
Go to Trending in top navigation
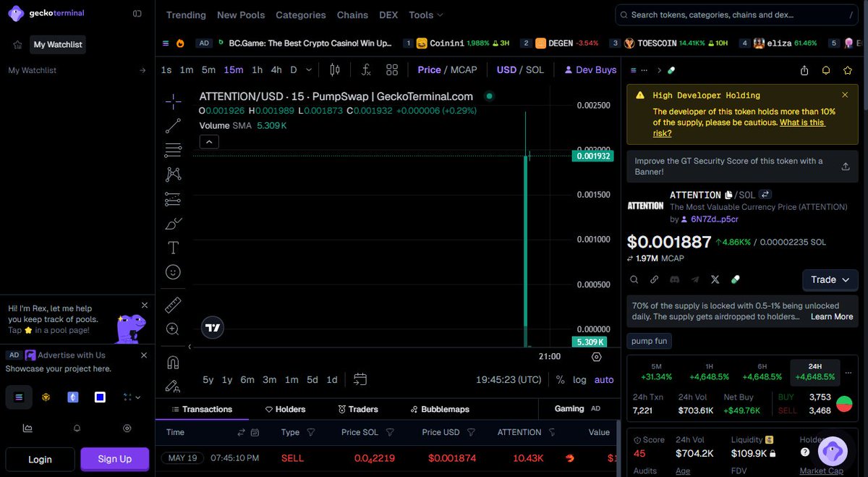click(186, 14)
